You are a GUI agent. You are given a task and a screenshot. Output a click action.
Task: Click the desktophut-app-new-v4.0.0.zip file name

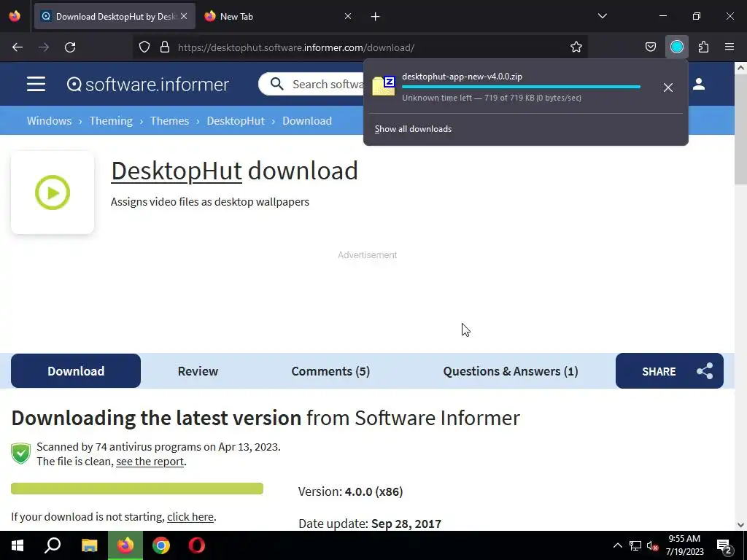462,76
